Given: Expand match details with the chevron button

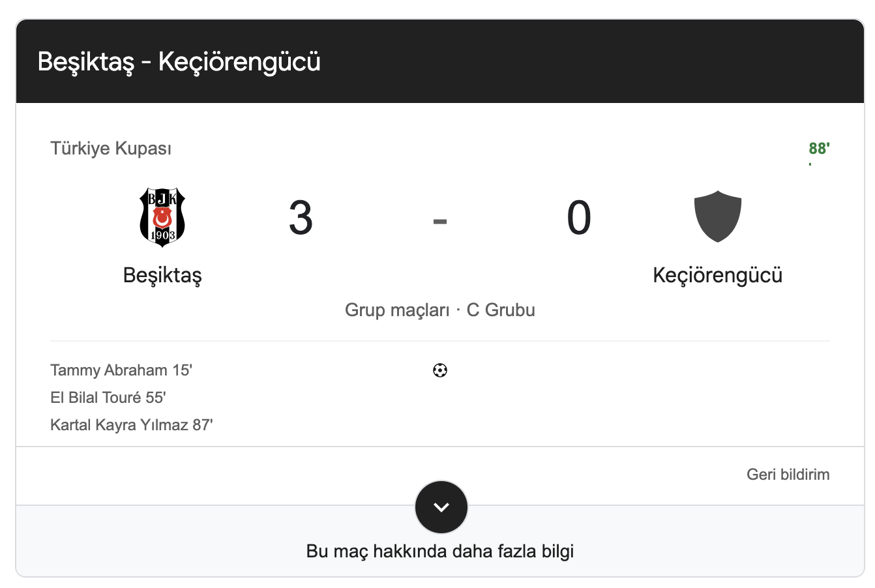Looking at the screenshot, I should tap(441, 507).
